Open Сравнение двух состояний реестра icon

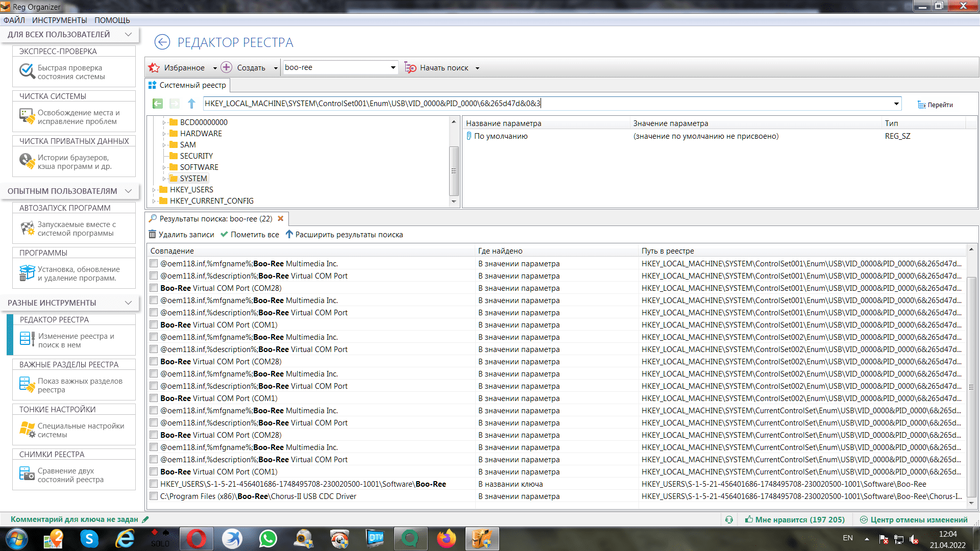pyautogui.click(x=27, y=474)
